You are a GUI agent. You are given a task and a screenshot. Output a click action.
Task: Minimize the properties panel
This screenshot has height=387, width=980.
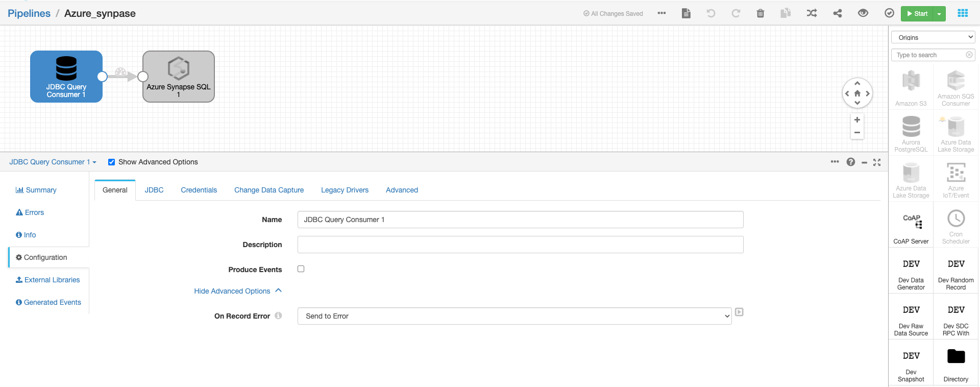[864, 162]
